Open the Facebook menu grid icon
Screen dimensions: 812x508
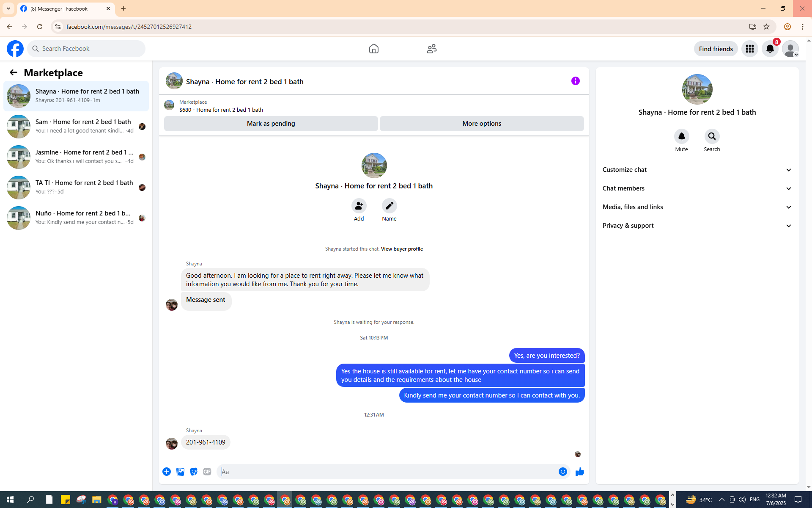click(x=749, y=49)
